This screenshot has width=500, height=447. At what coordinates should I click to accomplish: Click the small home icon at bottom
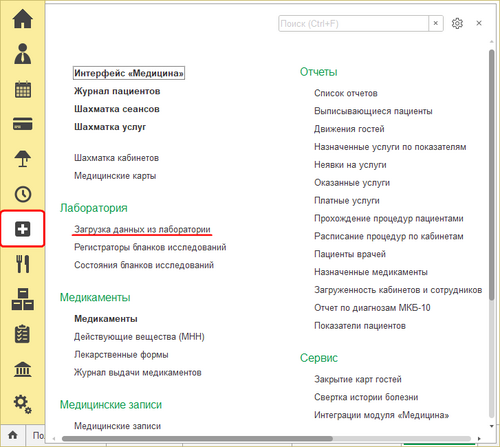tap(13, 435)
